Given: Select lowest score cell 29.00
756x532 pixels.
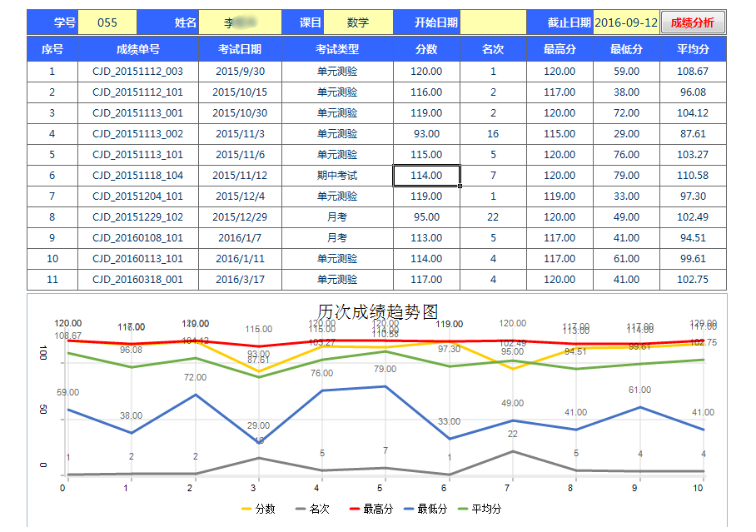Looking at the screenshot, I should [x=626, y=133].
